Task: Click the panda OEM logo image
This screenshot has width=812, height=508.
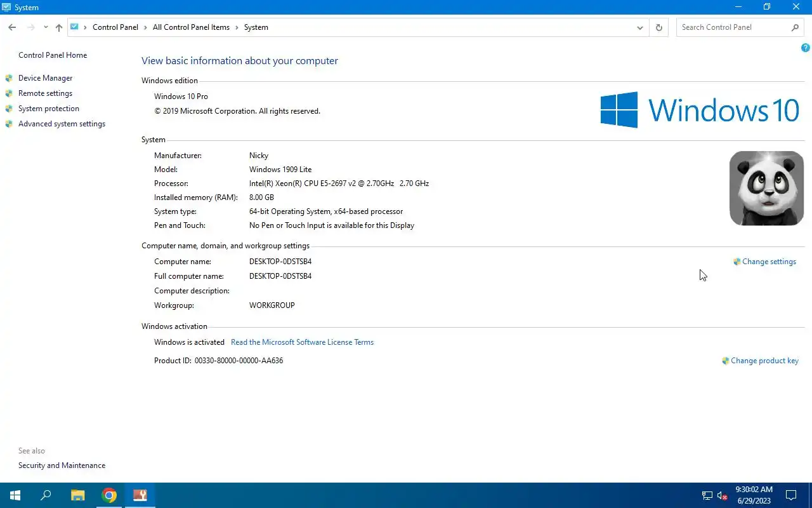Action: pyautogui.click(x=766, y=188)
